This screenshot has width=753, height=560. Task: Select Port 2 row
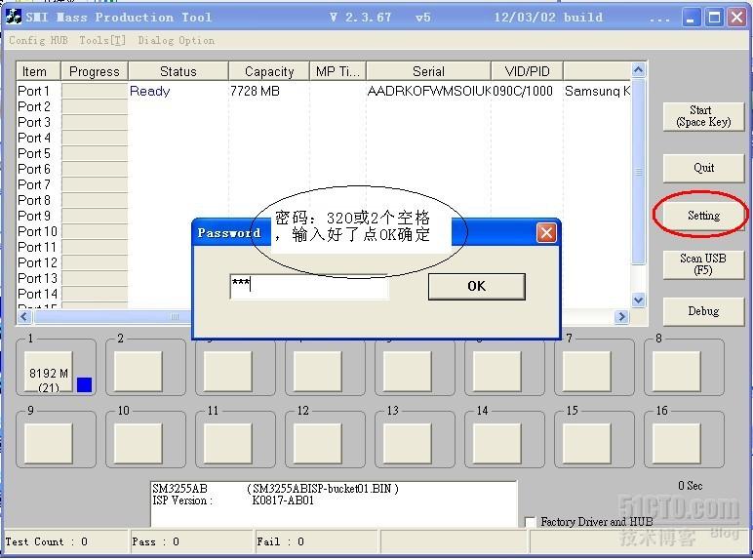click(x=323, y=106)
